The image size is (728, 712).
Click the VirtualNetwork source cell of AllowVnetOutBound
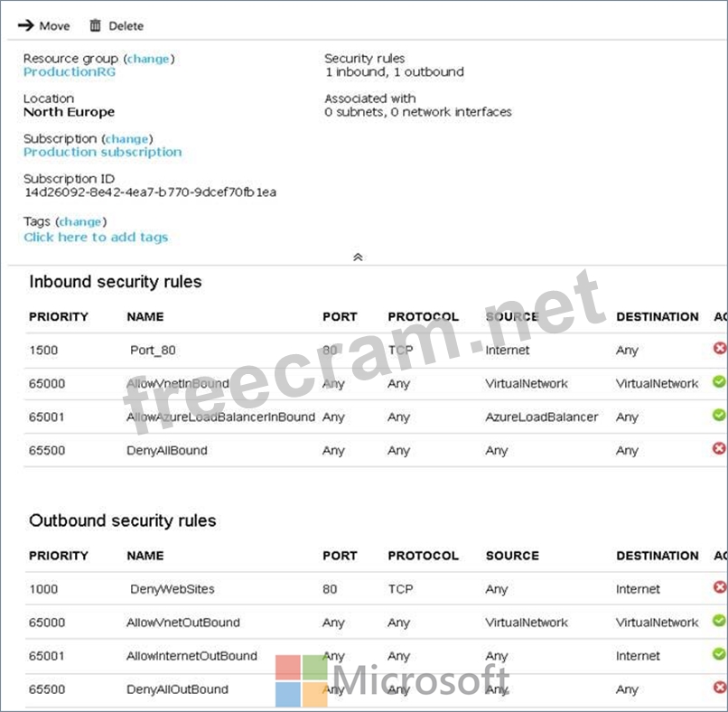[x=527, y=623]
